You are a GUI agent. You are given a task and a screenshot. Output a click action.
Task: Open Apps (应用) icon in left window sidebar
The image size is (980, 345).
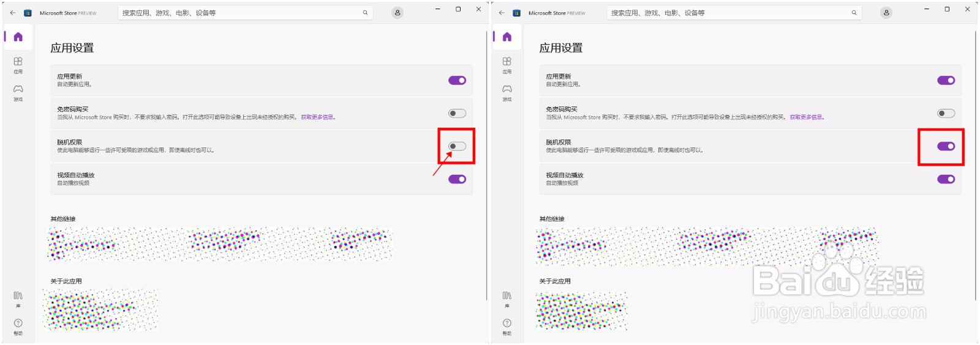click(18, 64)
